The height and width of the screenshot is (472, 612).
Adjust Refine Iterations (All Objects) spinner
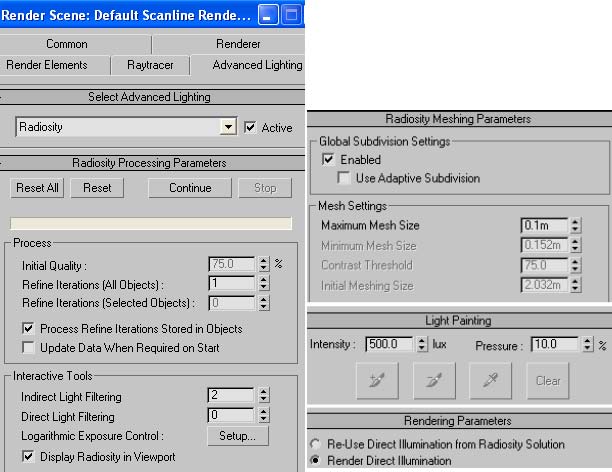coord(264,283)
